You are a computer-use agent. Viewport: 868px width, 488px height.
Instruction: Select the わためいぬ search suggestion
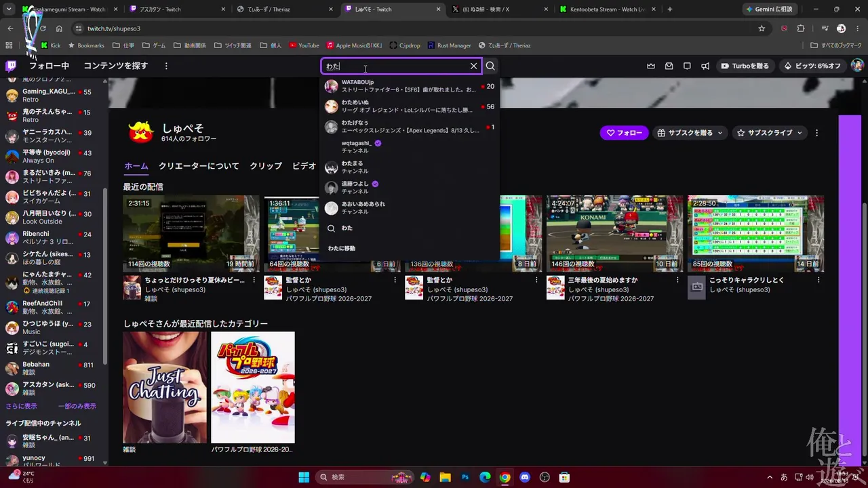point(410,106)
